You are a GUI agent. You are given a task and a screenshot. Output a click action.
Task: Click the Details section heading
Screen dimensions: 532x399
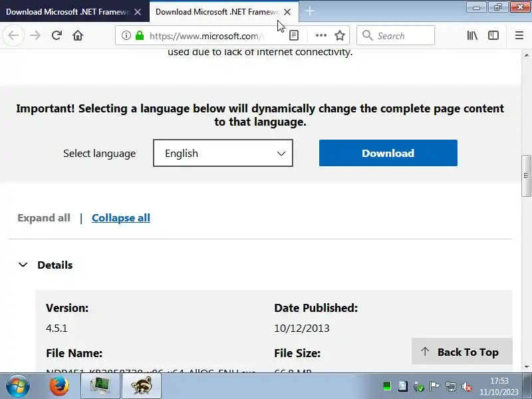(55, 265)
